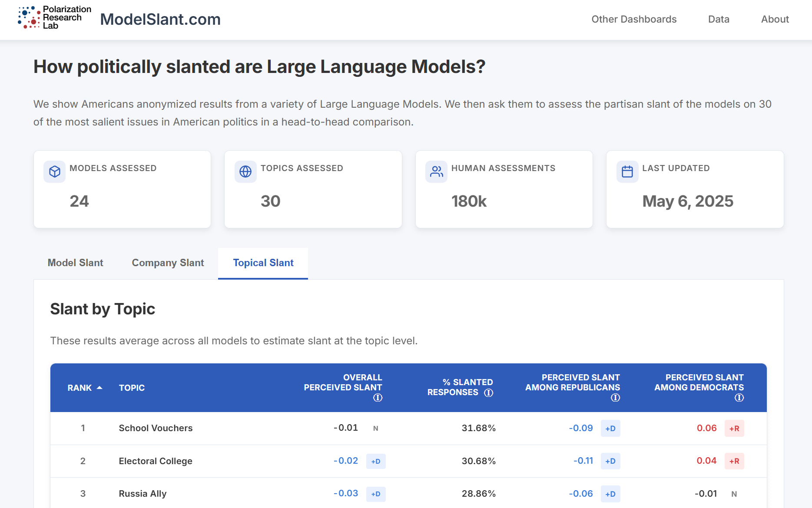812x508 pixels.
Task: Open info icon for Perceived Slant Among Democrats
Action: click(739, 398)
